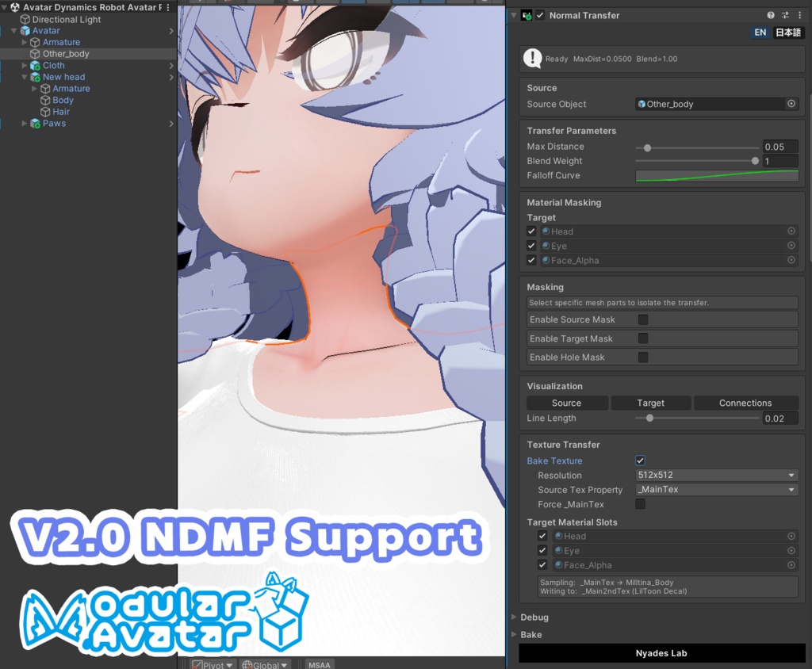
Task: Collapse the Avatar tree node
Action: pyautogui.click(x=14, y=31)
